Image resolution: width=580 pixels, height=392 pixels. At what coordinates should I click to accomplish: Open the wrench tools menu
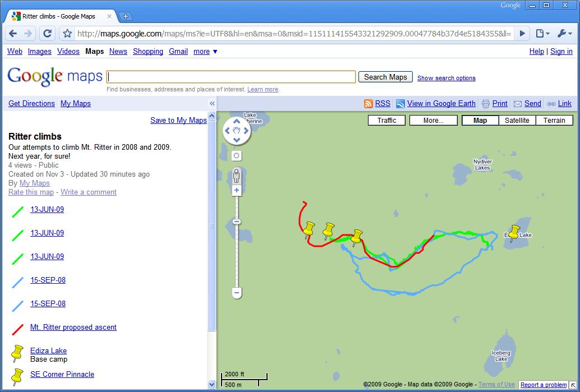564,34
